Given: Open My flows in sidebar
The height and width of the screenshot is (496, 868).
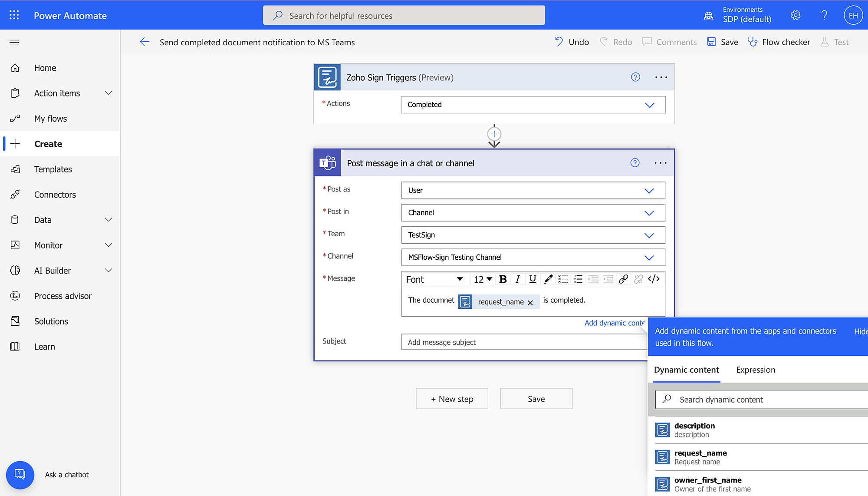Looking at the screenshot, I should pyautogui.click(x=60, y=119).
